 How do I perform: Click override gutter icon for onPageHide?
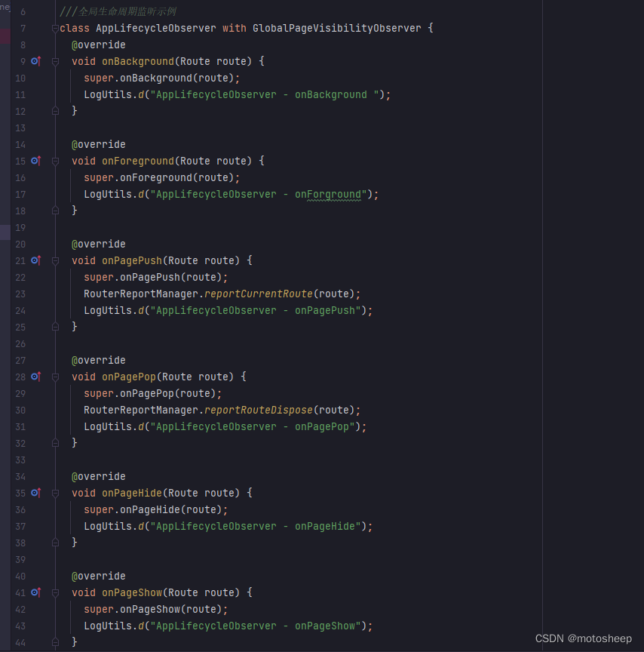pos(36,494)
